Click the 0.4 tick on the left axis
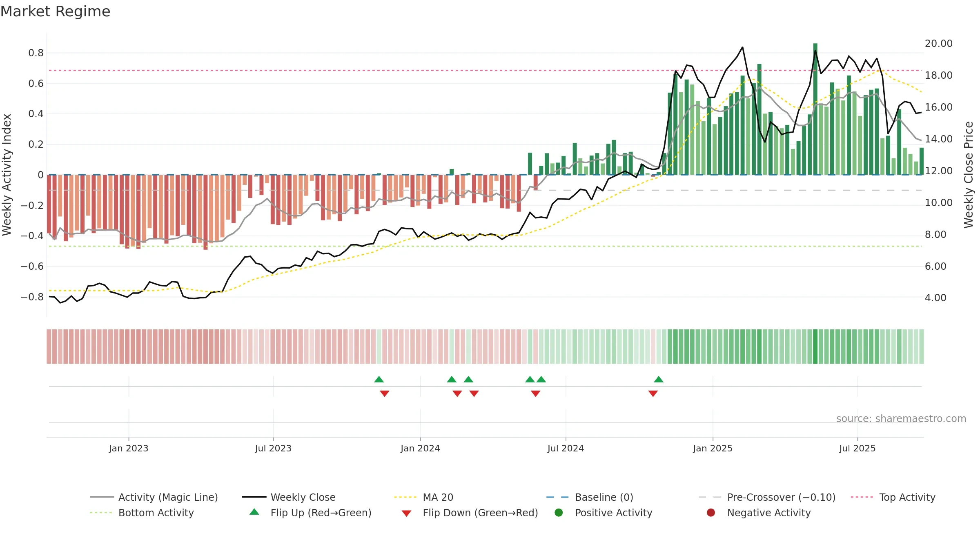 36,114
